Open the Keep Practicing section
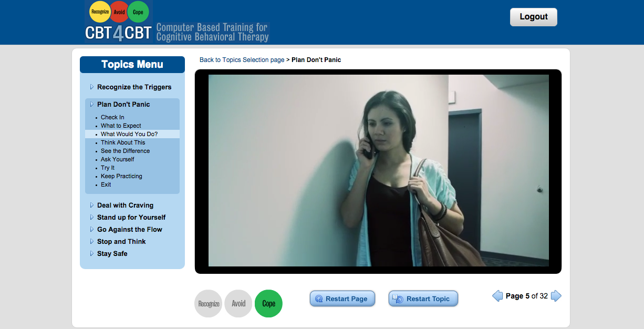 pos(121,176)
